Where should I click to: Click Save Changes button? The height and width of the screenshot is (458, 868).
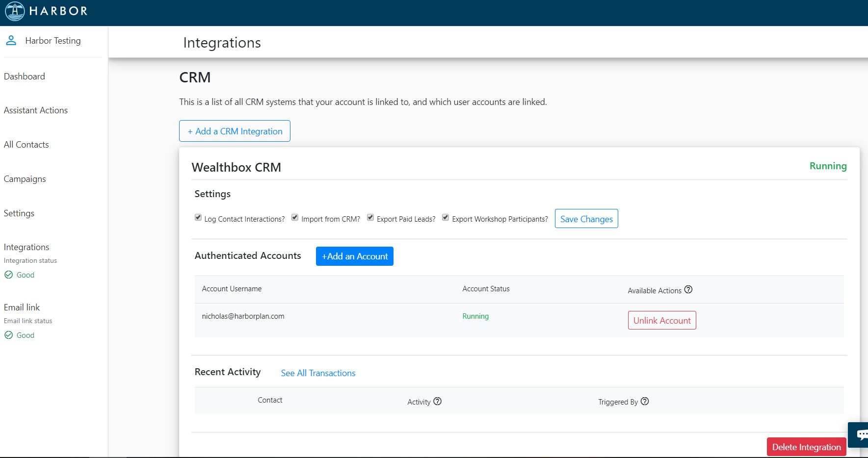(x=586, y=219)
